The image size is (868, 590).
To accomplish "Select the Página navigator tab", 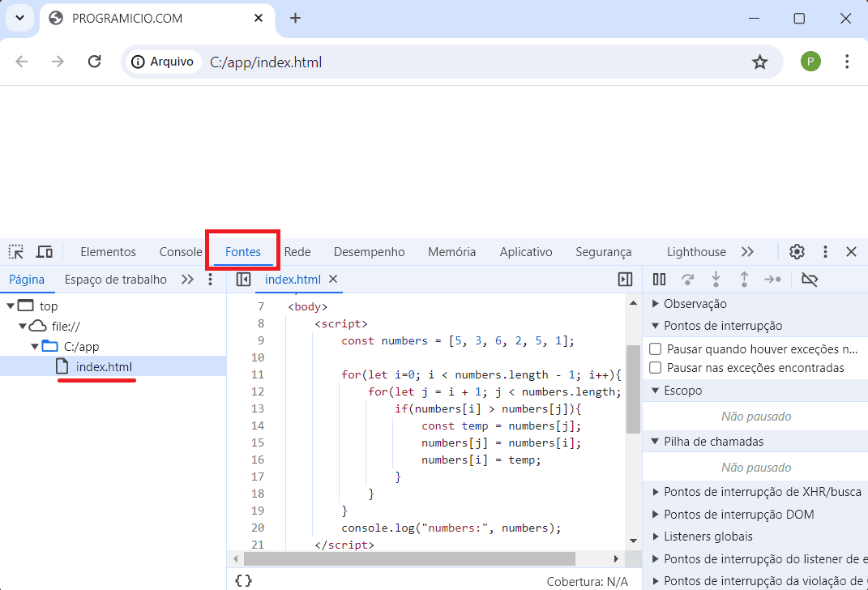I will (27, 280).
